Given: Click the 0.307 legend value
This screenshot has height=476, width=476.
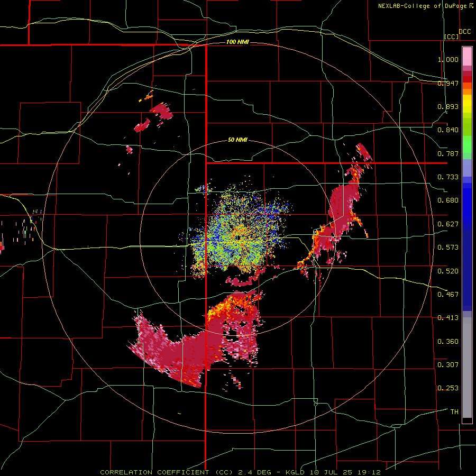Looking at the screenshot, I should (448, 365).
